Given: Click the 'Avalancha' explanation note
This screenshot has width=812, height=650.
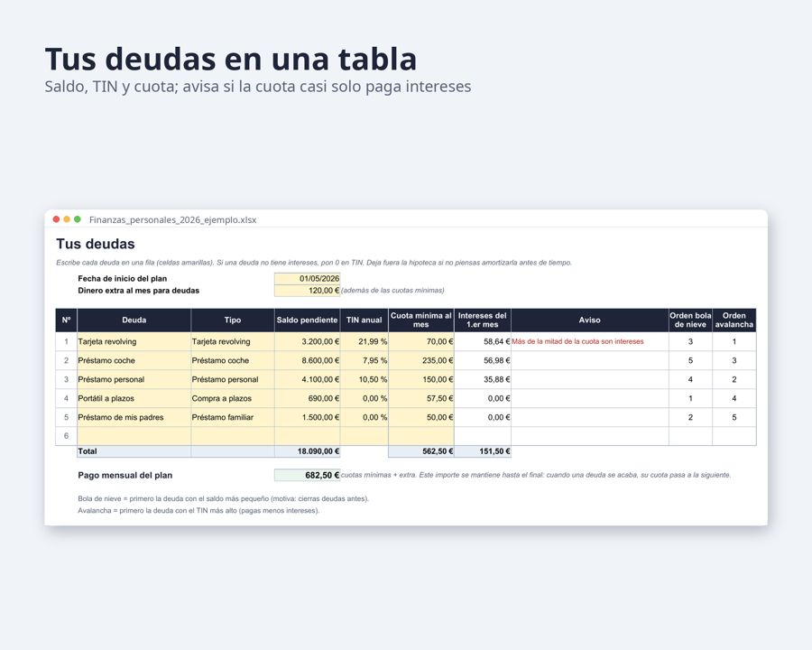Looking at the screenshot, I should (x=198, y=511).
